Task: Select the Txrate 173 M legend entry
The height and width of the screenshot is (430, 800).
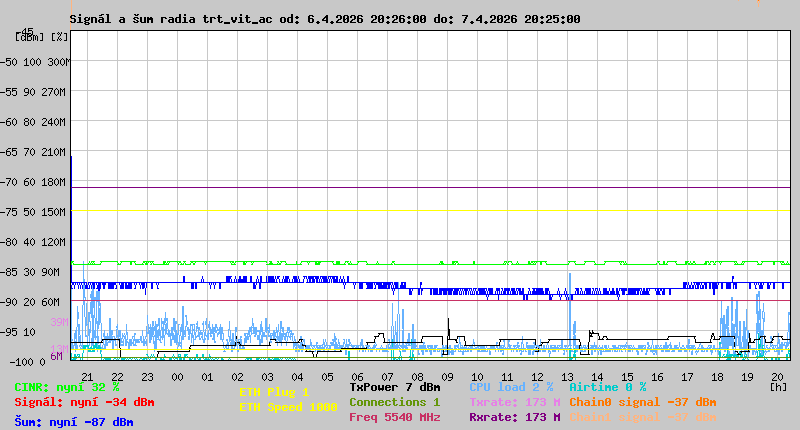Action: pyautogui.click(x=514, y=402)
